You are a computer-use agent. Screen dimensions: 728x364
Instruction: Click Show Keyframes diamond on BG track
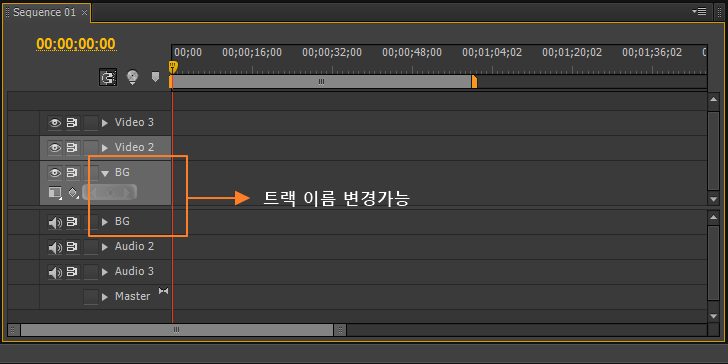point(73,192)
